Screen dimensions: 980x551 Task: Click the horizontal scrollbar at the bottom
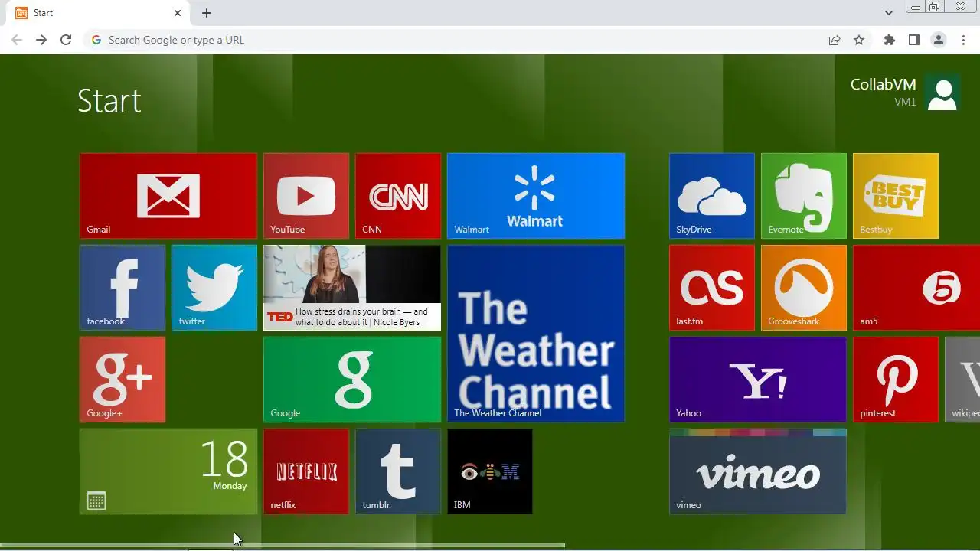[x=283, y=546]
